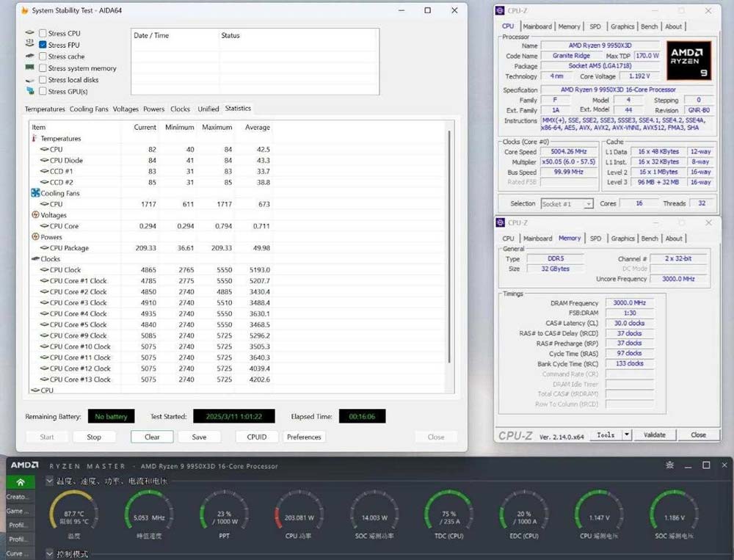Click the CPU Diode row icon
Image resolution: width=734 pixels, height=560 pixels.
(x=45, y=160)
